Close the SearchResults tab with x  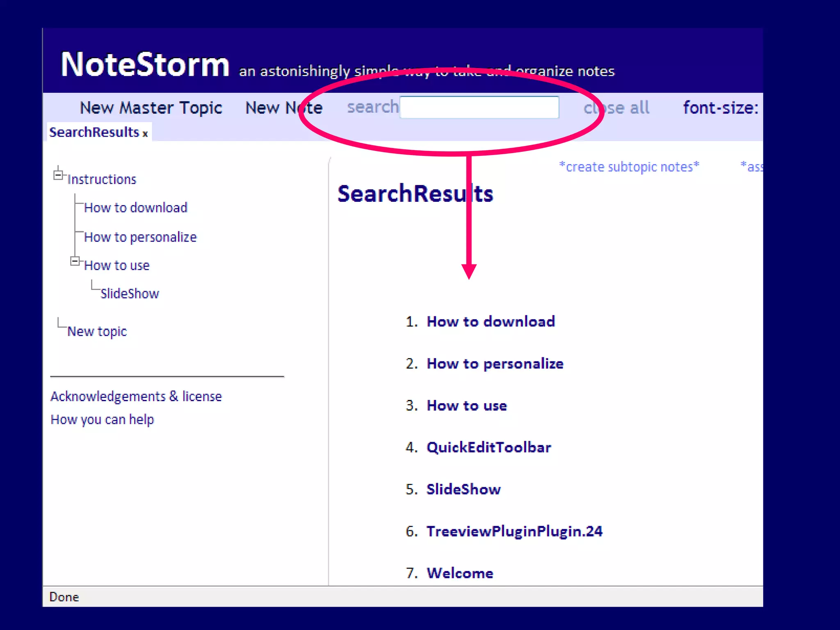click(x=145, y=134)
